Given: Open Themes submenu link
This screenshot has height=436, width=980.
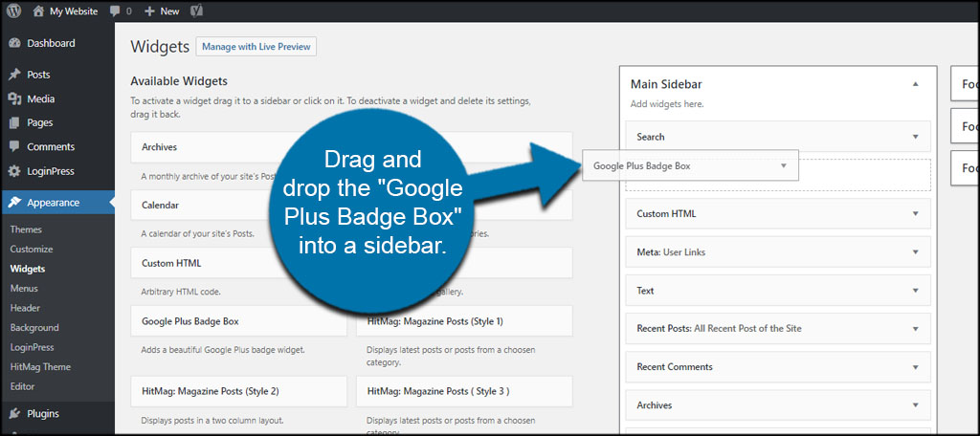Looking at the screenshot, I should click(x=26, y=229).
